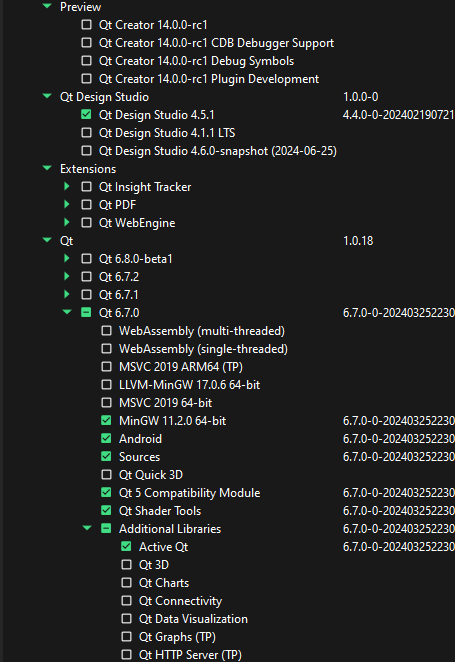Check Qt Design Studio 4.6.0-snapshot checkbox
Viewport: 455px width, 662px height.
coord(86,151)
